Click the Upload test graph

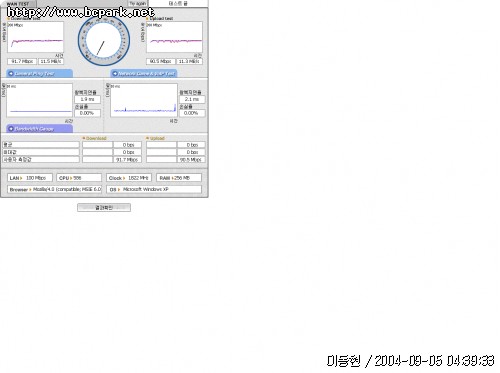[x=174, y=37]
